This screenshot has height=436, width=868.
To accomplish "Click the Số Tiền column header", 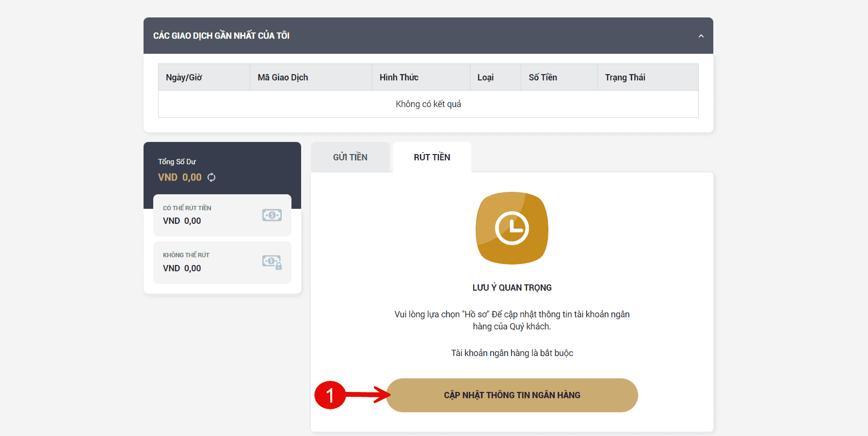I will [x=559, y=77].
